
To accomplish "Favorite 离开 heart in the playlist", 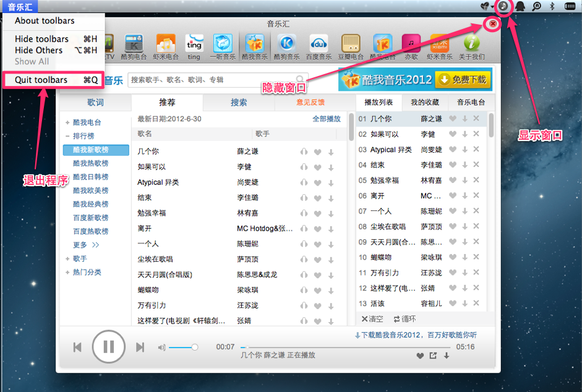I will [x=453, y=196].
